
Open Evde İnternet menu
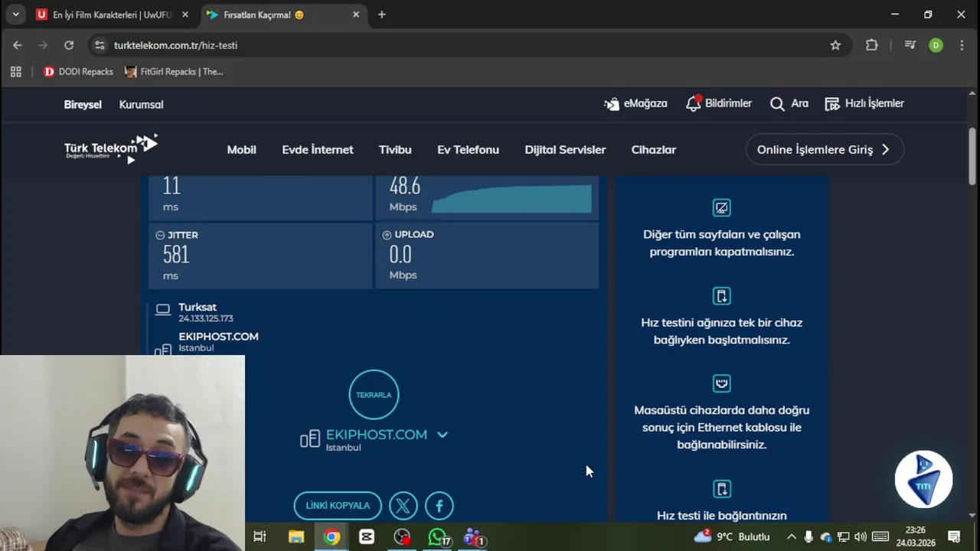(318, 150)
